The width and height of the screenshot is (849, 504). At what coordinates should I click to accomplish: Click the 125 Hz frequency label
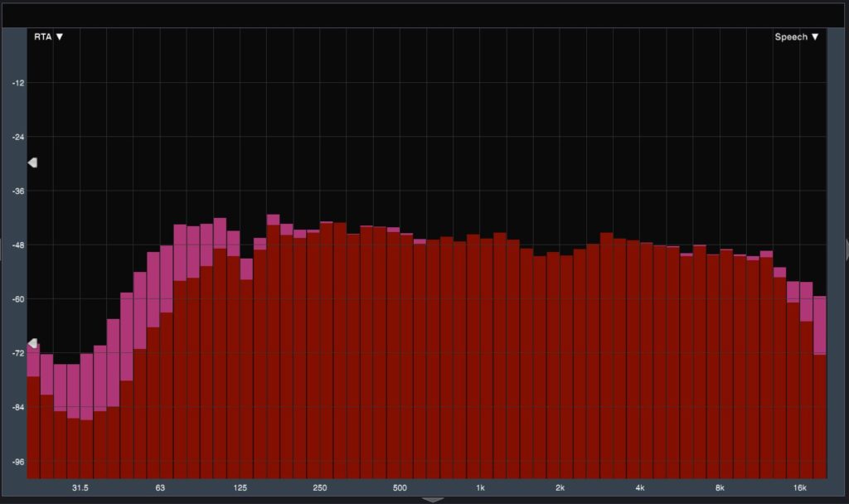click(x=240, y=488)
